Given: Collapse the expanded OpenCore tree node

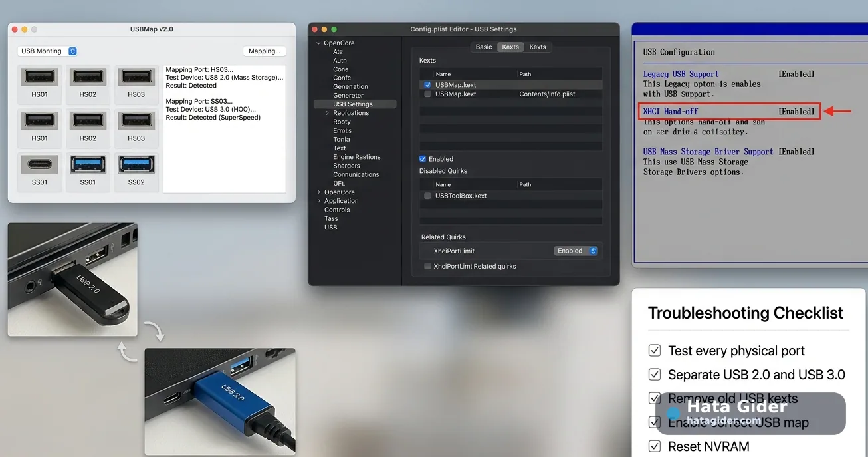Looking at the screenshot, I should click(318, 43).
